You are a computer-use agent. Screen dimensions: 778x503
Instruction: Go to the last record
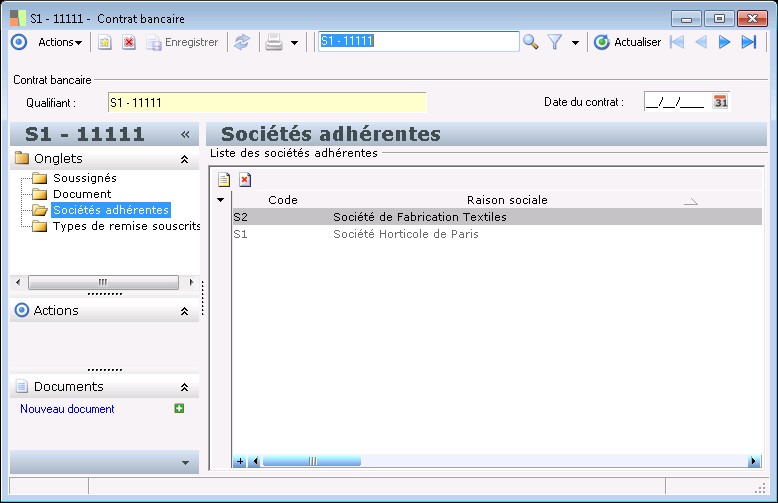749,42
